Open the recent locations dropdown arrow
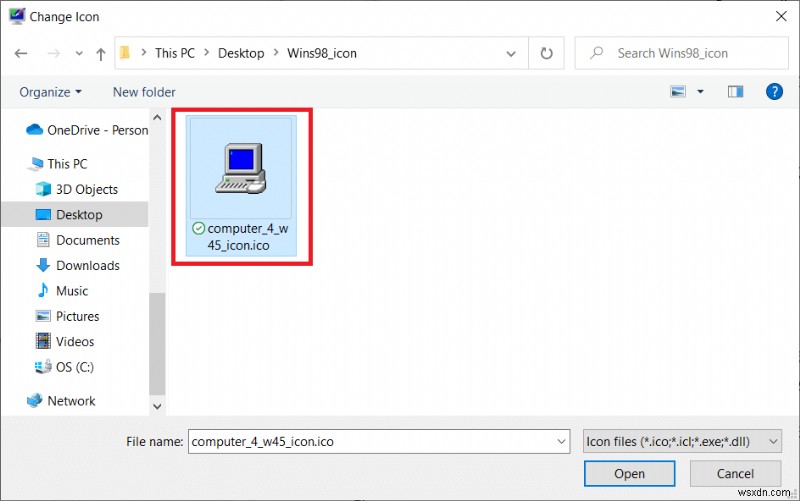 point(79,53)
